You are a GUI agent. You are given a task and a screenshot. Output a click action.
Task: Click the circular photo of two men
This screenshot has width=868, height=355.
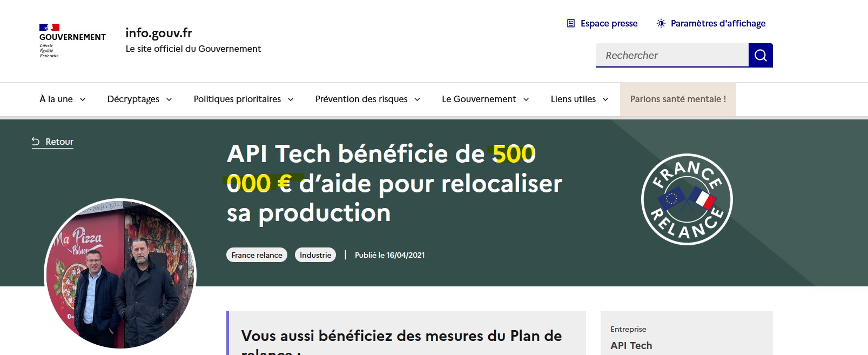pos(120,274)
